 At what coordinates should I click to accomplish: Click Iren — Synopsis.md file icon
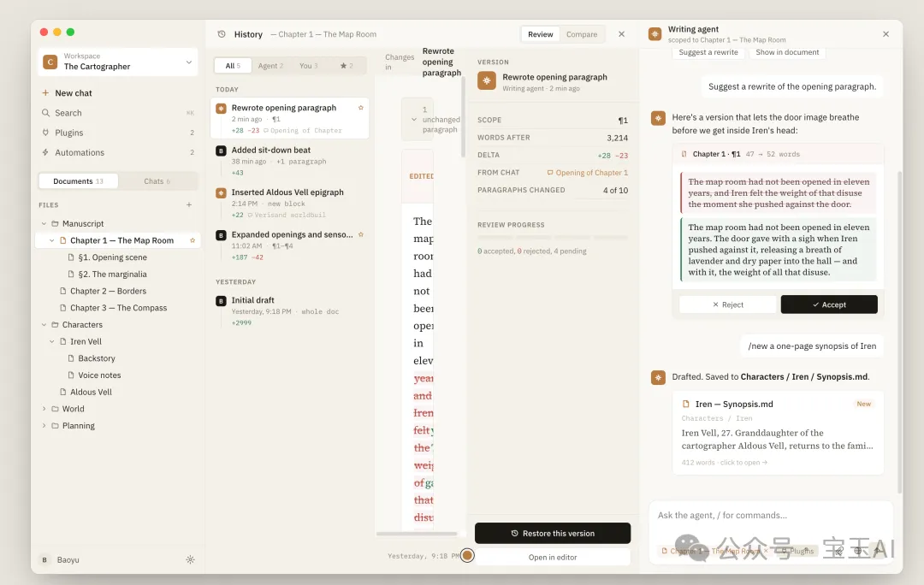point(685,405)
